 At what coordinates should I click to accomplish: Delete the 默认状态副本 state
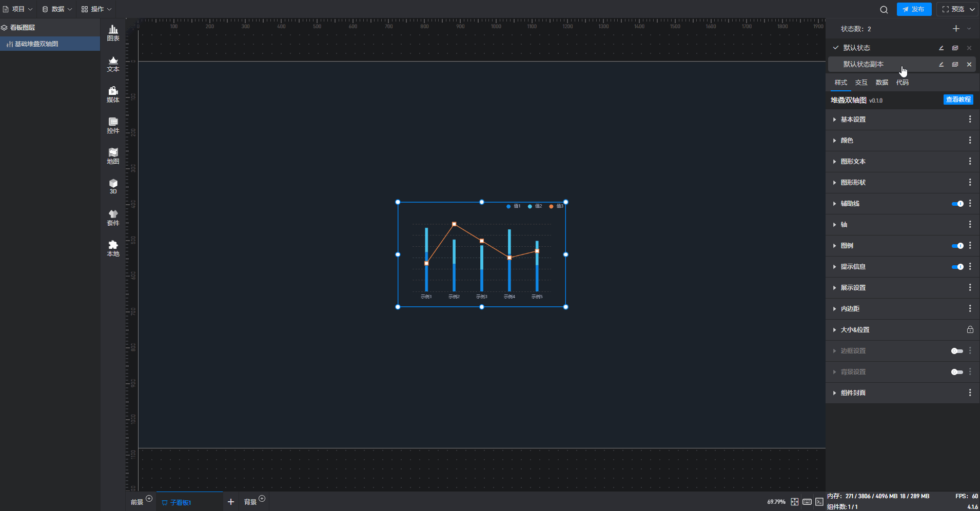coord(969,64)
